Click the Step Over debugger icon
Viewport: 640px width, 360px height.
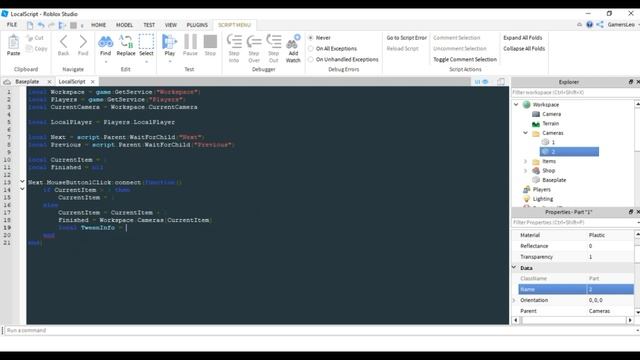tap(254, 42)
